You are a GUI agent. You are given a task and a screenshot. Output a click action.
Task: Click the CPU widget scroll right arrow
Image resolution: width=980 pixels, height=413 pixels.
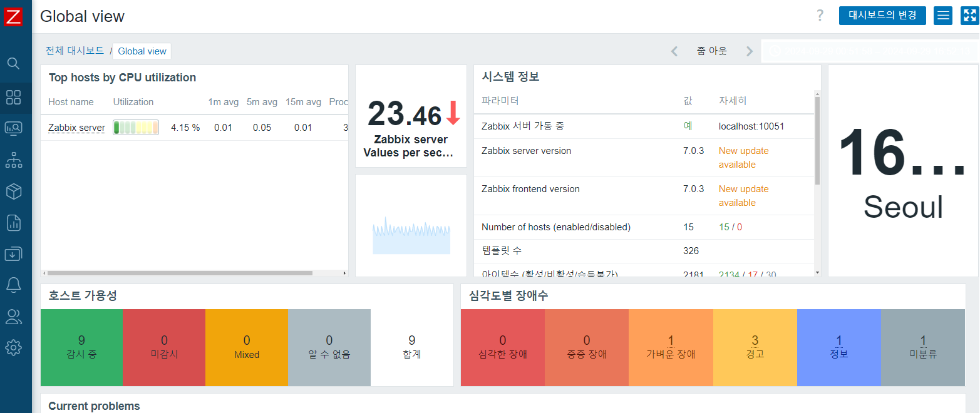click(344, 273)
